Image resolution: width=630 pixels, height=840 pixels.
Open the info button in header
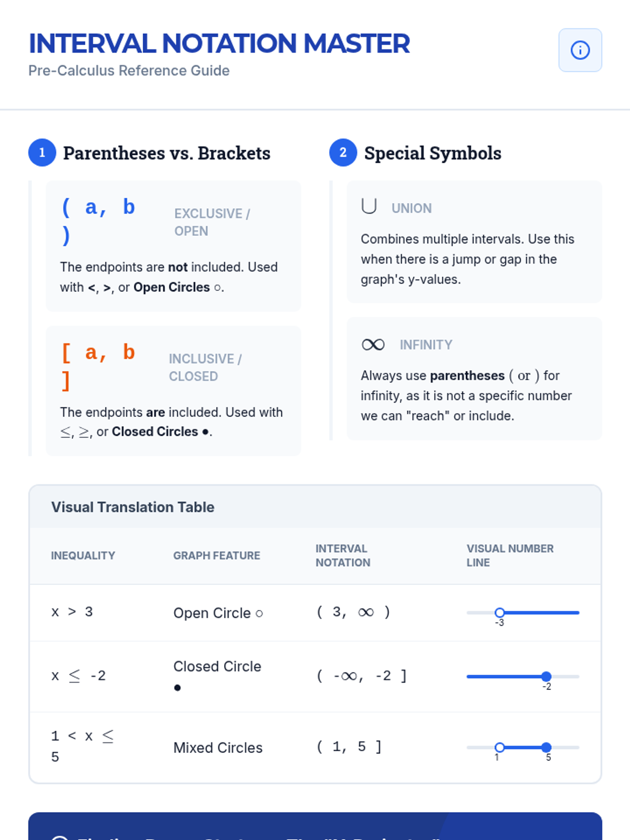(580, 50)
